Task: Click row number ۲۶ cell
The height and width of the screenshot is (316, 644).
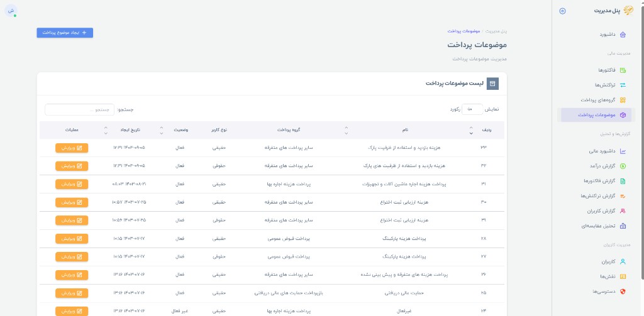Action: coord(484,275)
